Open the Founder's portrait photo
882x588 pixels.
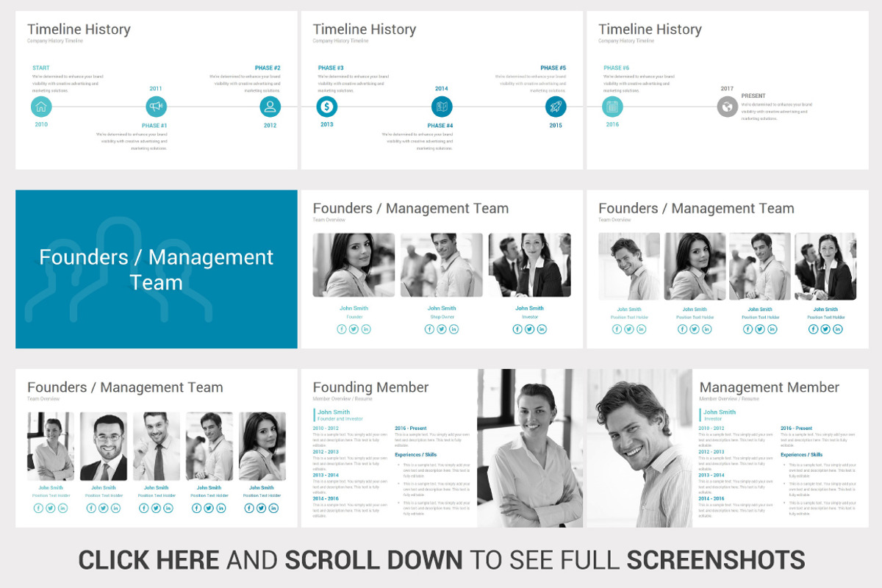click(354, 265)
